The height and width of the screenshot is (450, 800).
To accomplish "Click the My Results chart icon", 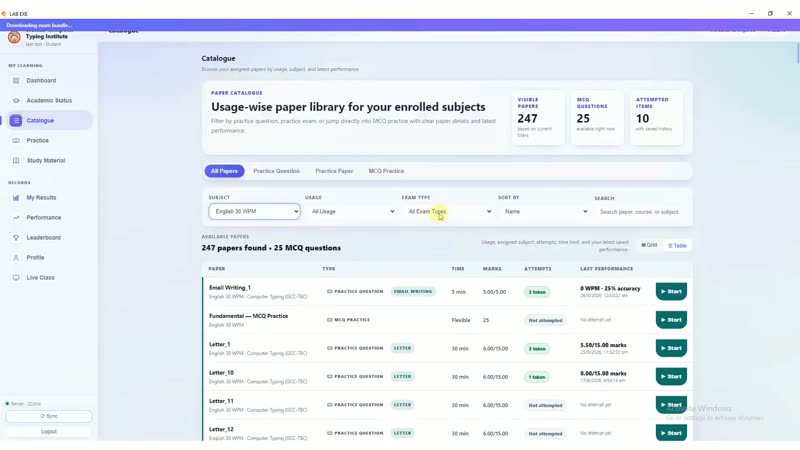I will 16,197.
